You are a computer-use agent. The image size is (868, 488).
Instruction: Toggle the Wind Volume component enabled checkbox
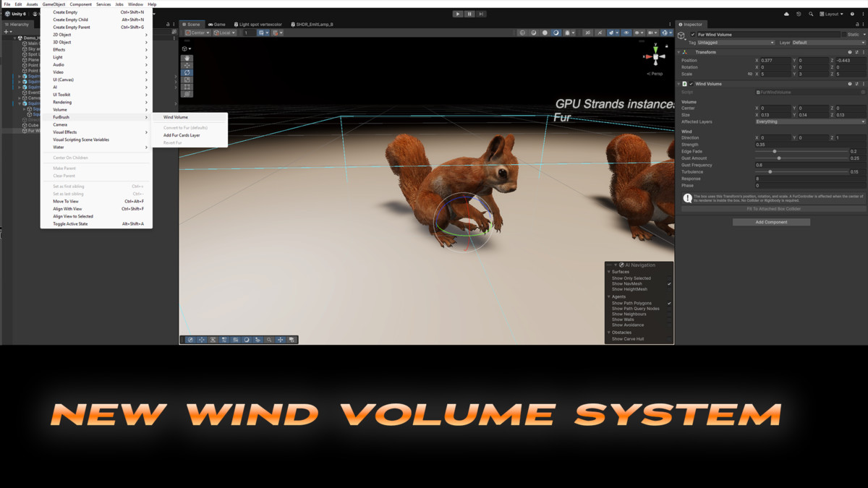click(692, 84)
